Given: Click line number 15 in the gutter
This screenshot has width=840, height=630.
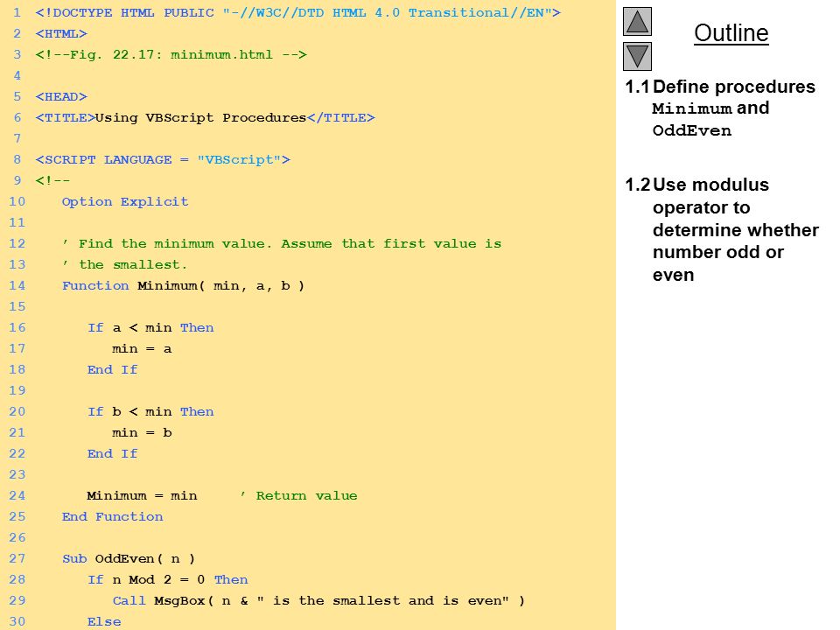Looking at the screenshot, I should coord(17,307).
